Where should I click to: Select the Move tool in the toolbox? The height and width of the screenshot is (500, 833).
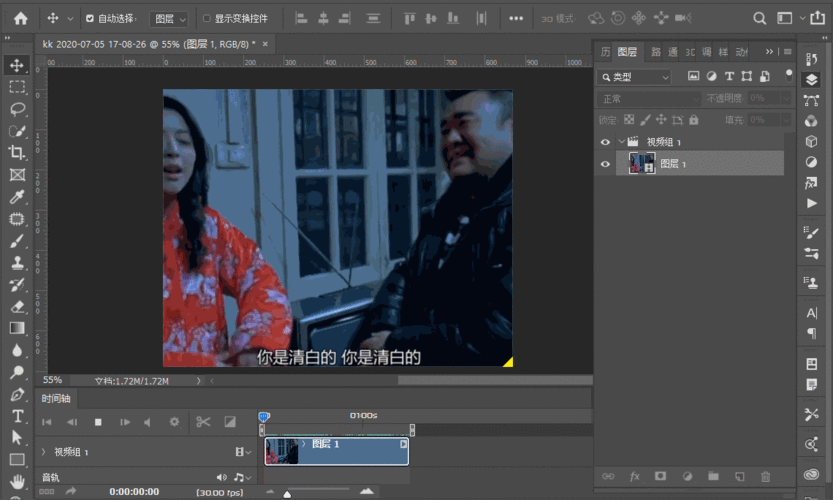[16, 65]
